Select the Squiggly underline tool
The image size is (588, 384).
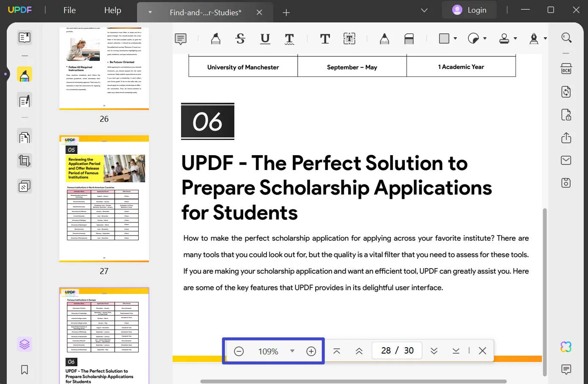289,39
